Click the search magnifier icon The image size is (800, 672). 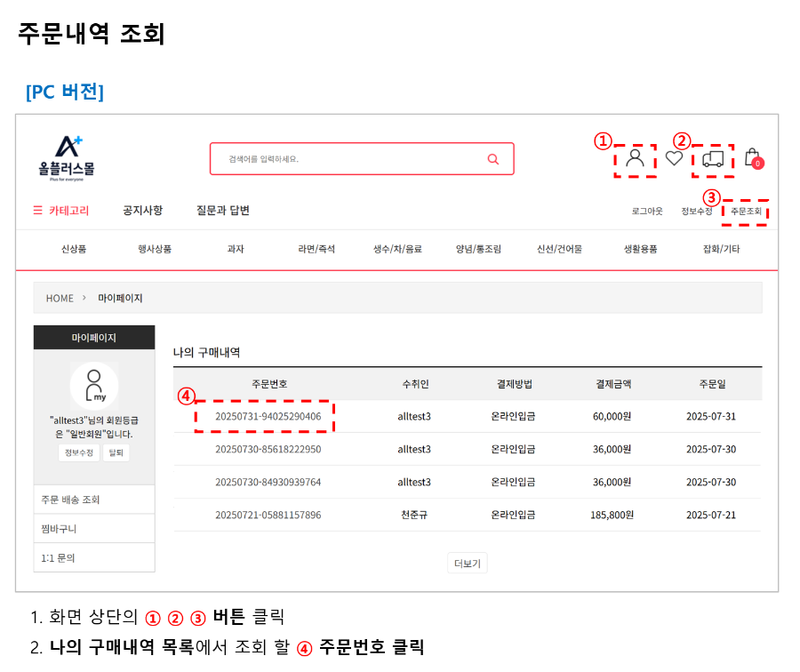tap(492, 159)
